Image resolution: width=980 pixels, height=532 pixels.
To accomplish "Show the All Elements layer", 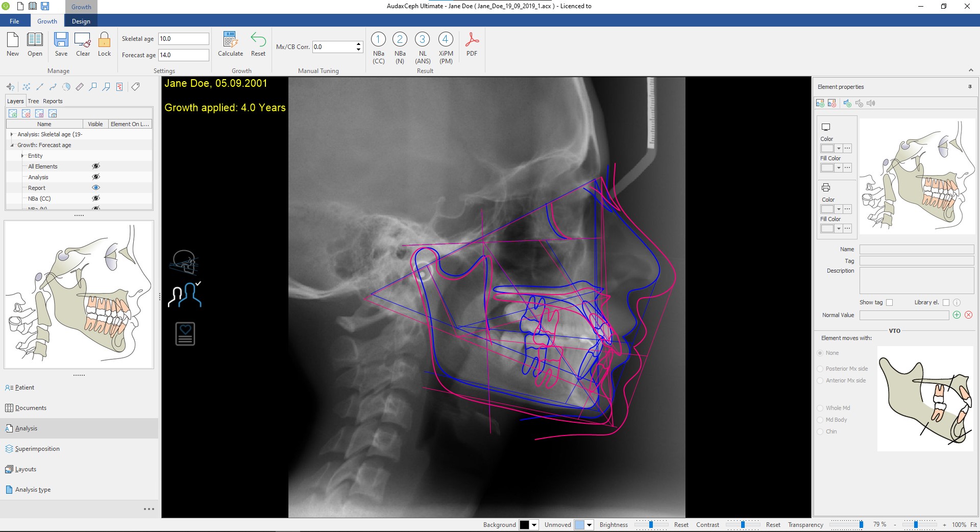I will pos(95,166).
